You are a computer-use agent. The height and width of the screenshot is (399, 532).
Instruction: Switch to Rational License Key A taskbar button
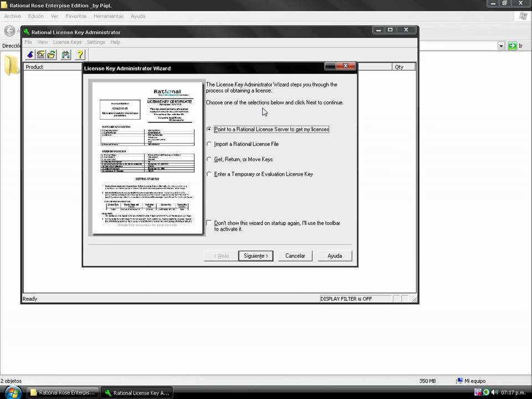click(x=137, y=392)
